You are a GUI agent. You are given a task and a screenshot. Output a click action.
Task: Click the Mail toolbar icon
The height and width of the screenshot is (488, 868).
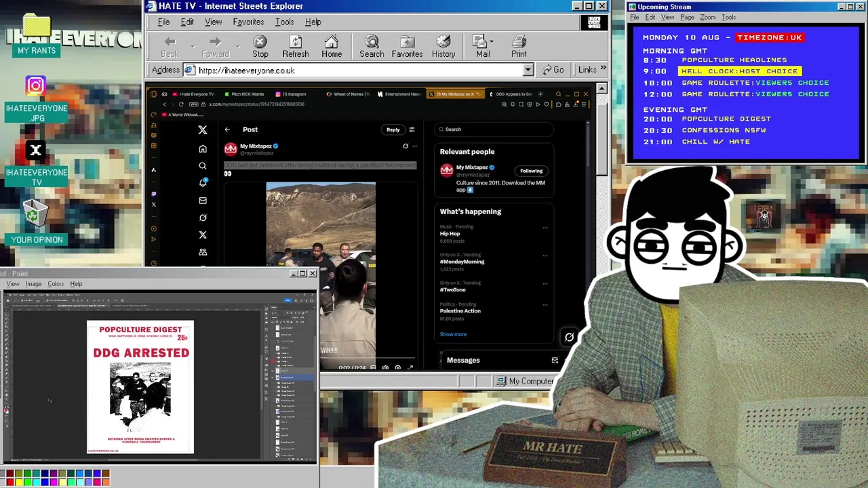(x=481, y=42)
